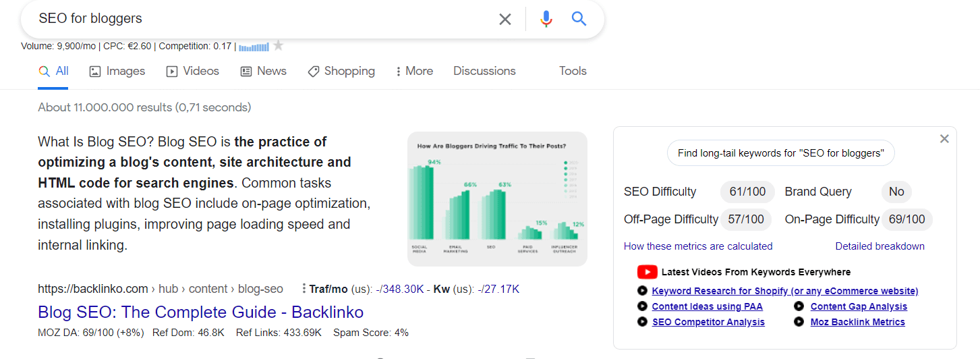The height and width of the screenshot is (359, 980).
Task: Open Content Gap Analysis video link
Action: (859, 306)
